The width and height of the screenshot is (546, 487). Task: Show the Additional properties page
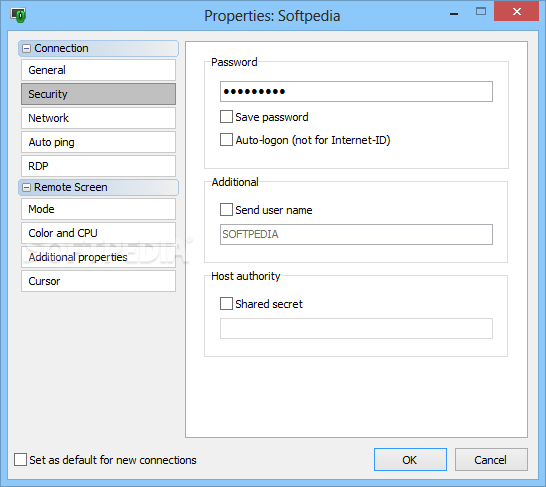tap(98, 257)
